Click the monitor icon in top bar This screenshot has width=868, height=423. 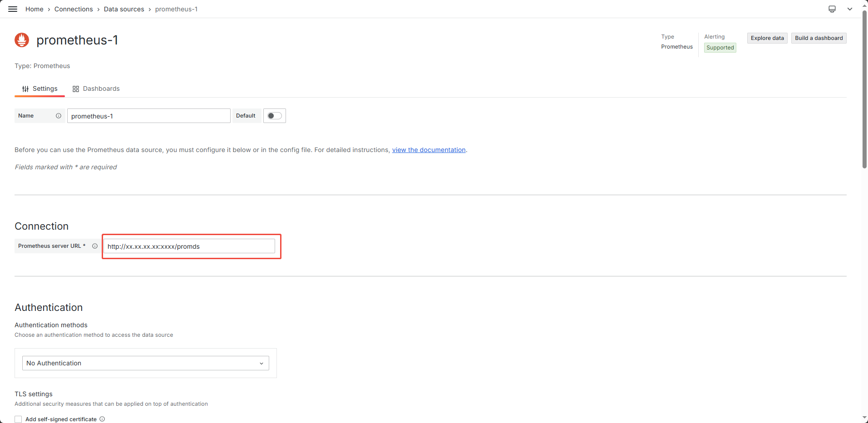[x=832, y=9]
